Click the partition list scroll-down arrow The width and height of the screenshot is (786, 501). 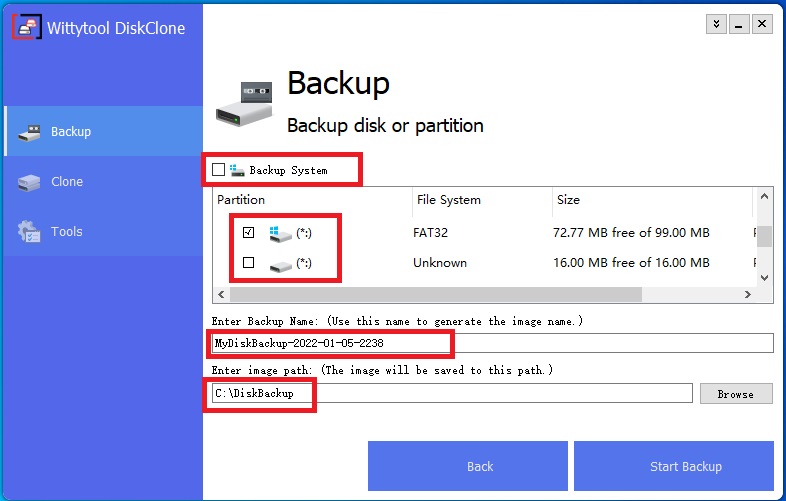click(x=764, y=277)
